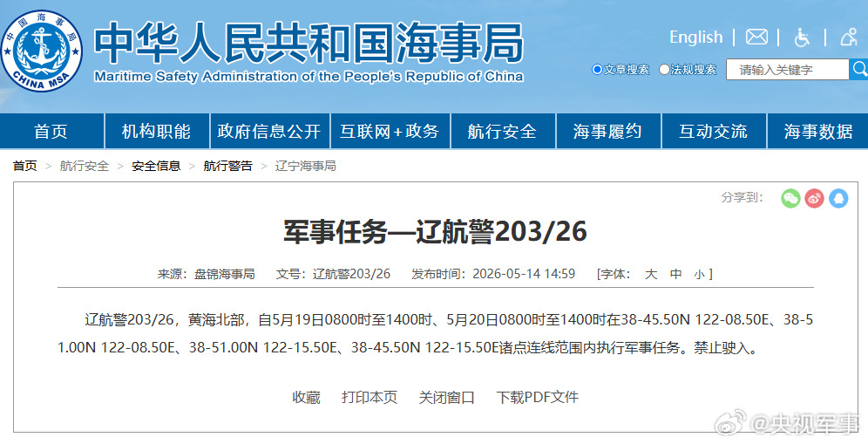
Task: Go to 航行警告 breadcrumb link
Action: (227, 166)
